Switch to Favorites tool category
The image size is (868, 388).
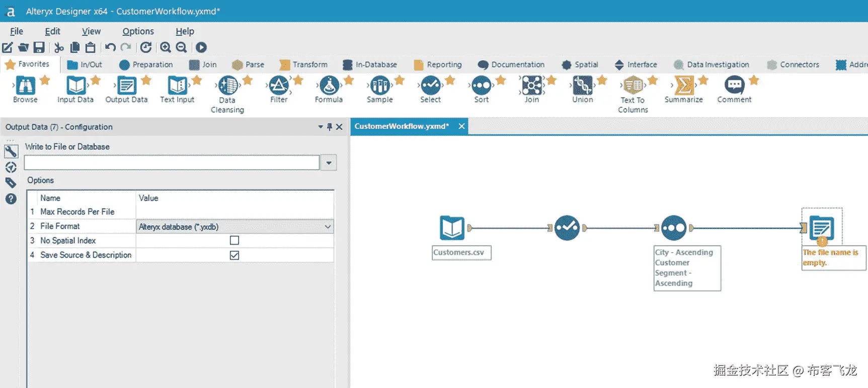(28, 64)
